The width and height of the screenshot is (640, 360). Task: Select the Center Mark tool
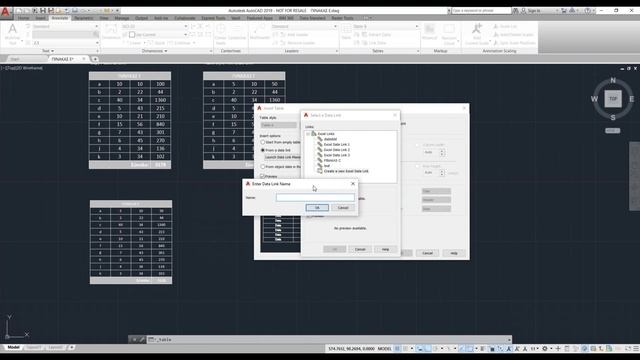coord(220,33)
